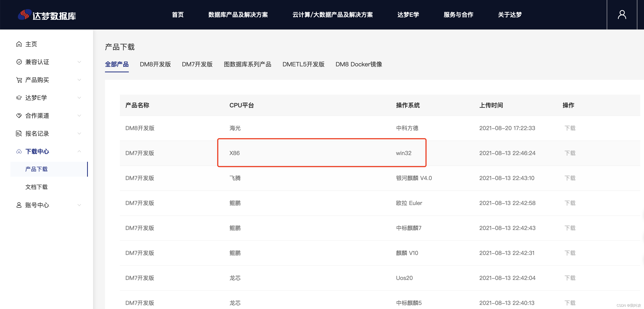Select 产品下载 in the sidebar
This screenshot has width=644, height=309.
pyautogui.click(x=49, y=169)
